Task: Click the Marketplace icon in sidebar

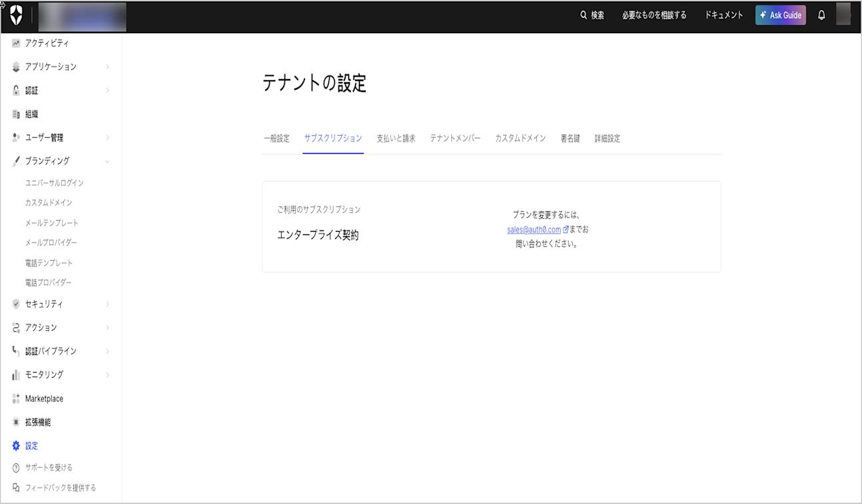Action: (15, 398)
